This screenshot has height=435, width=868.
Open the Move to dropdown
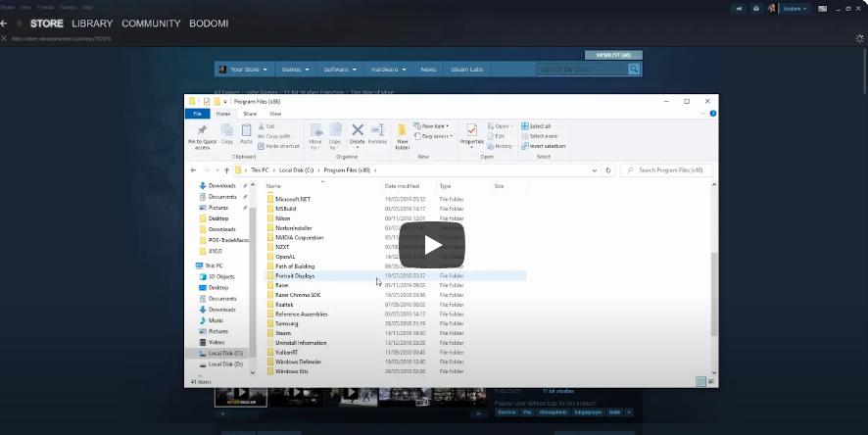tap(315, 137)
